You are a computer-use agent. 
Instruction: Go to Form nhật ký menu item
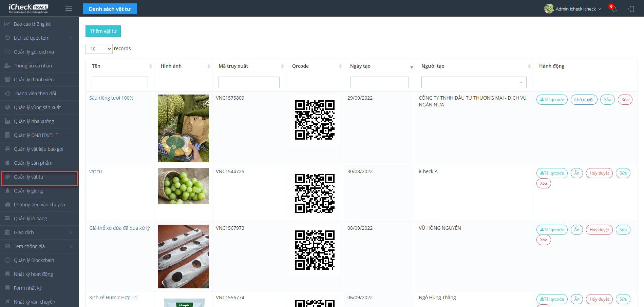pos(39,288)
